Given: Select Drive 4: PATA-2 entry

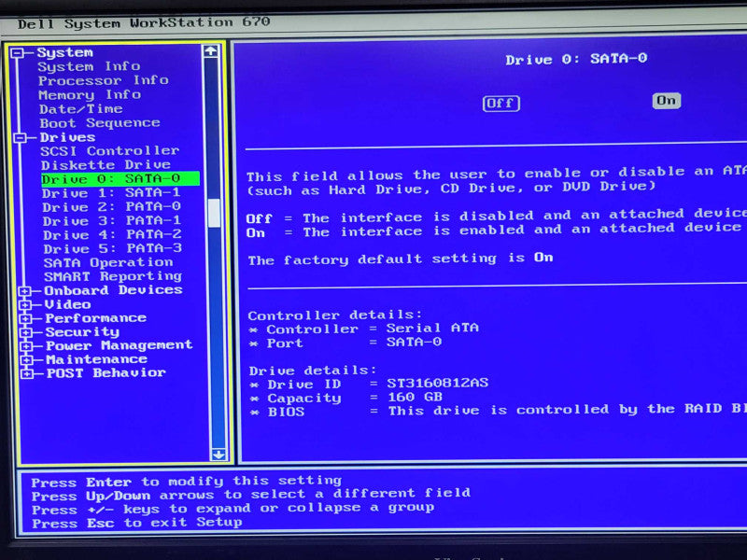Looking at the screenshot, I should tap(112, 234).
